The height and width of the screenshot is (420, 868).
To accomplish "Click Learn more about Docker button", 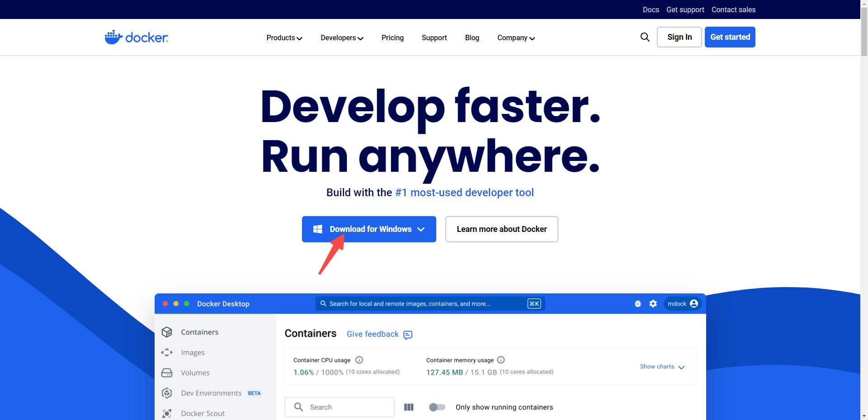I will click(501, 229).
